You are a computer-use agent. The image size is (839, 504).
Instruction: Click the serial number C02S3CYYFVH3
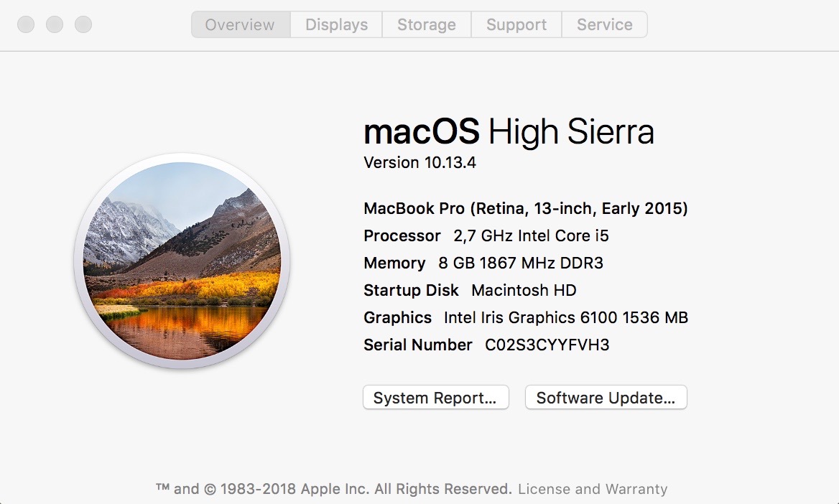pos(547,345)
